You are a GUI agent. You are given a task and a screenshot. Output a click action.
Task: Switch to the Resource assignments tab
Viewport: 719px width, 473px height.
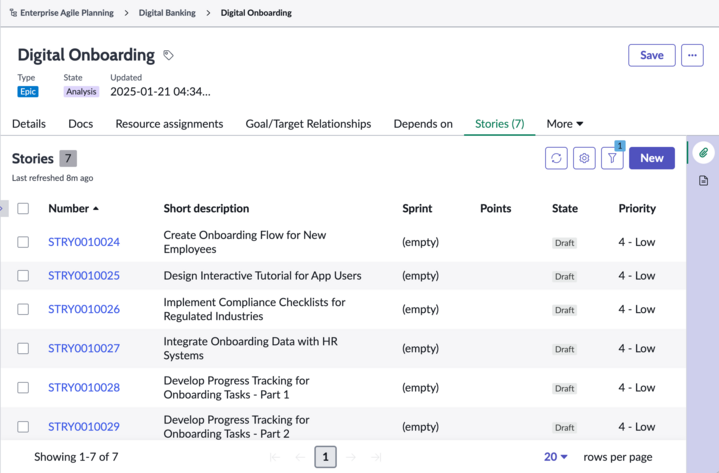click(x=169, y=124)
